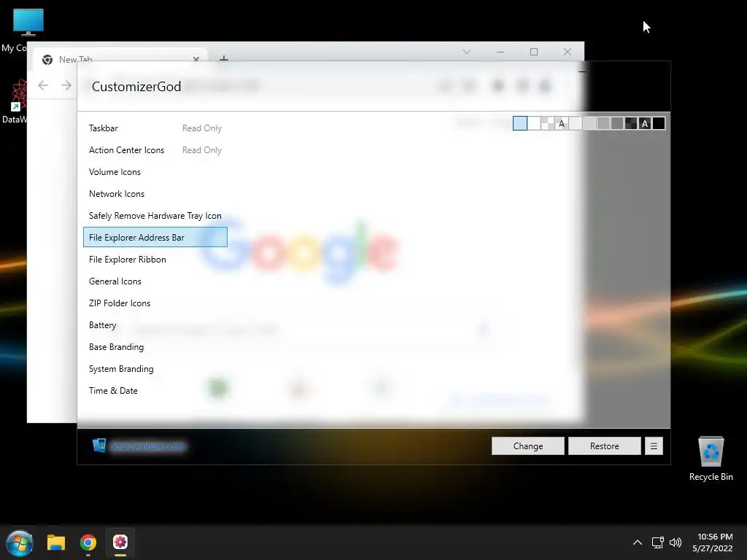Select Safely Remove Hardware Tray Icon
The height and width of the screenshot is (560, 747).
pos(155,216)
